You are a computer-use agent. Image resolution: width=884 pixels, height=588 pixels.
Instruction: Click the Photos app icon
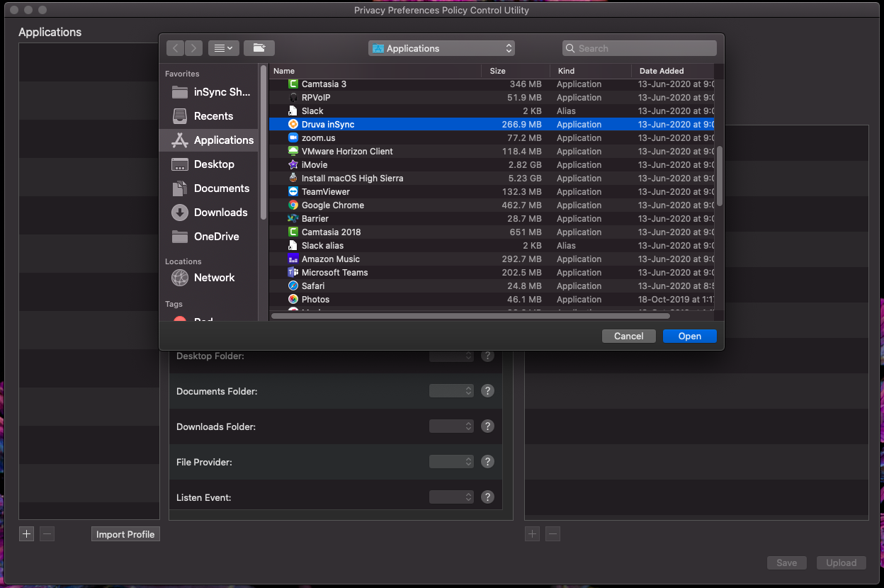point(293,300)
